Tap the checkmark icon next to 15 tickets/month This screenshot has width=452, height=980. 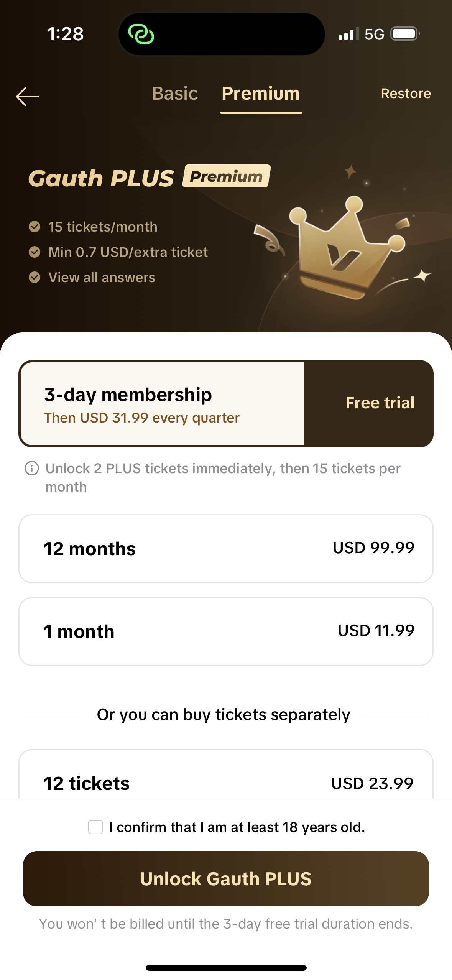point(35,227)
